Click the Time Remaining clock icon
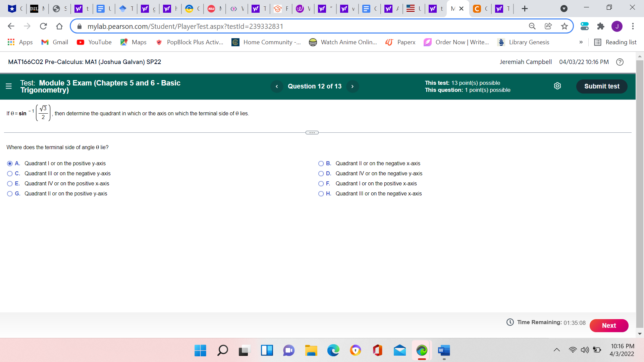Viewport: 644px width, 362px height. point(510,322)
